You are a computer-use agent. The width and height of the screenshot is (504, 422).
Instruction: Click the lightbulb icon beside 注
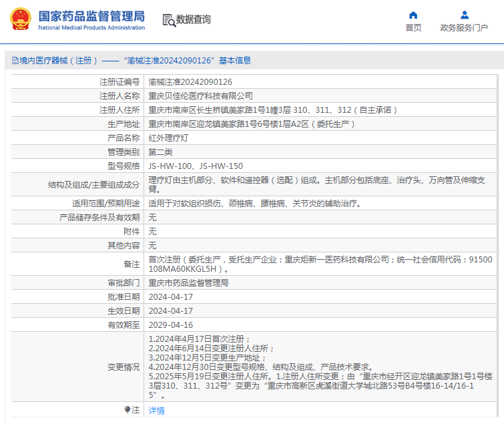[x=128, y=410]
